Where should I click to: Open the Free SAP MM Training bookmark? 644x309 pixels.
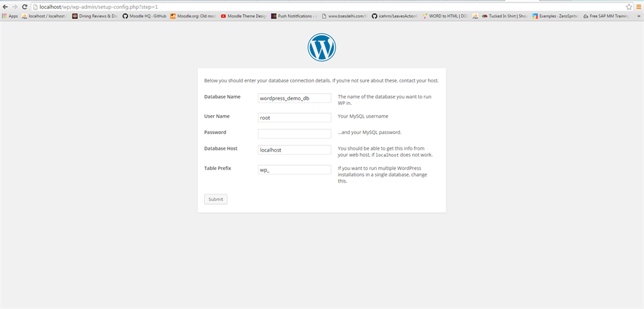tap(606, 16)
